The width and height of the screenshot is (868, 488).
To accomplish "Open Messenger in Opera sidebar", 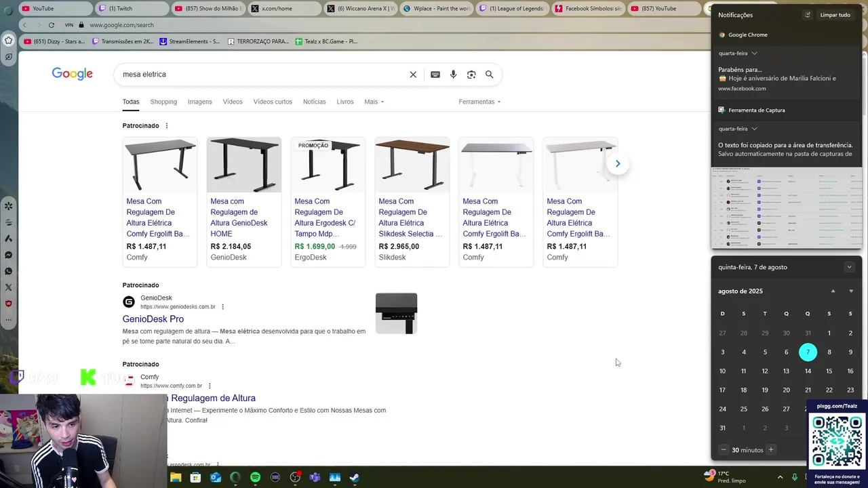I will point(8,255).
